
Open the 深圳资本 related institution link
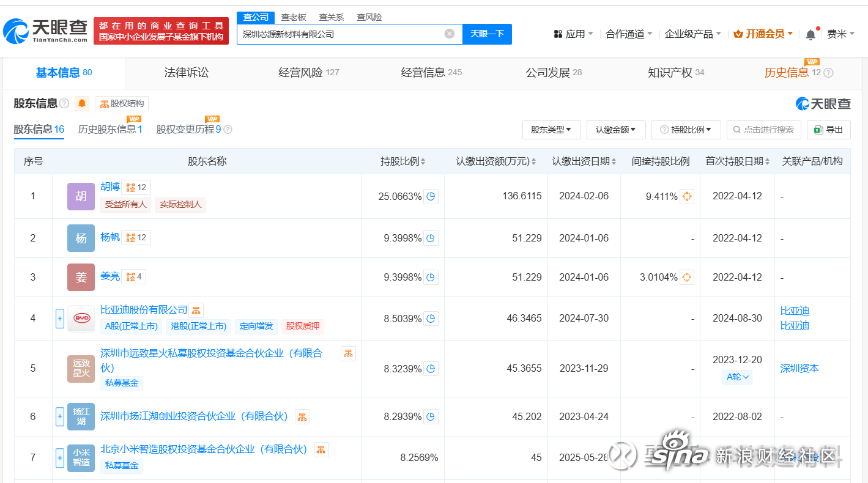tap(799, 369)
